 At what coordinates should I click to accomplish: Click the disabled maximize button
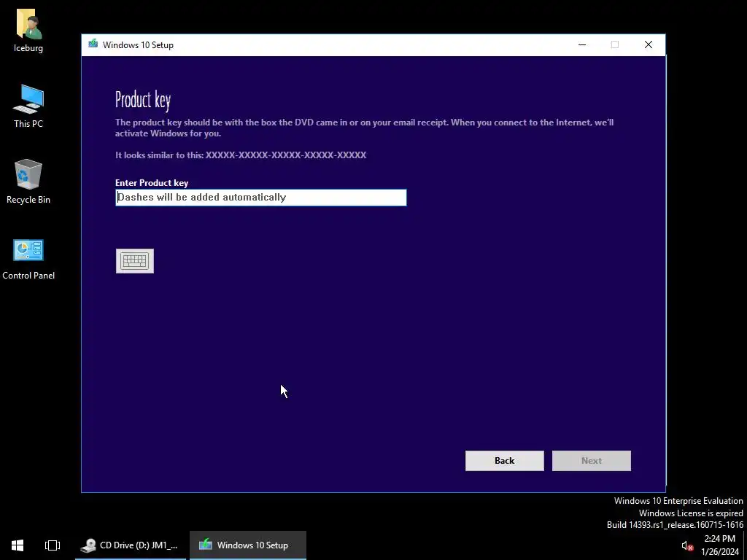[x=615, y=44]
